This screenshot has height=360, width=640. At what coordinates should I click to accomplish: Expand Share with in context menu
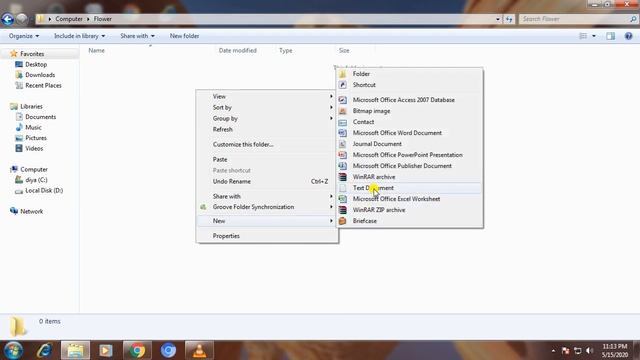coord(267,196)
